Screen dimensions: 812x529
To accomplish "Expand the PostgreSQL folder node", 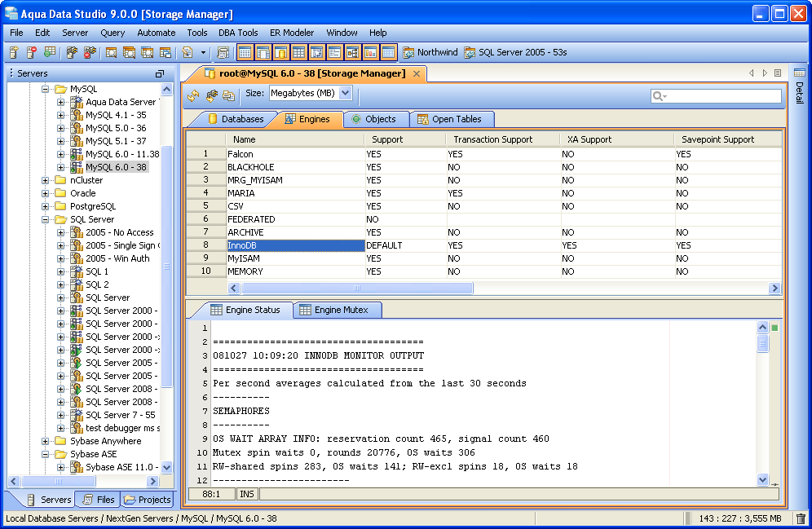I will tap(46, 206).
